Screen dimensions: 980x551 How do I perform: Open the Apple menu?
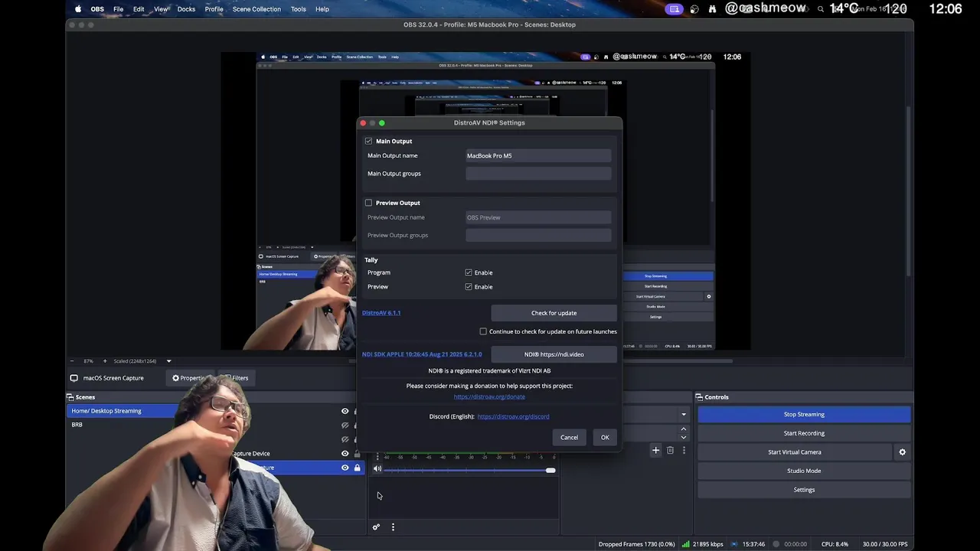point(78,9)
